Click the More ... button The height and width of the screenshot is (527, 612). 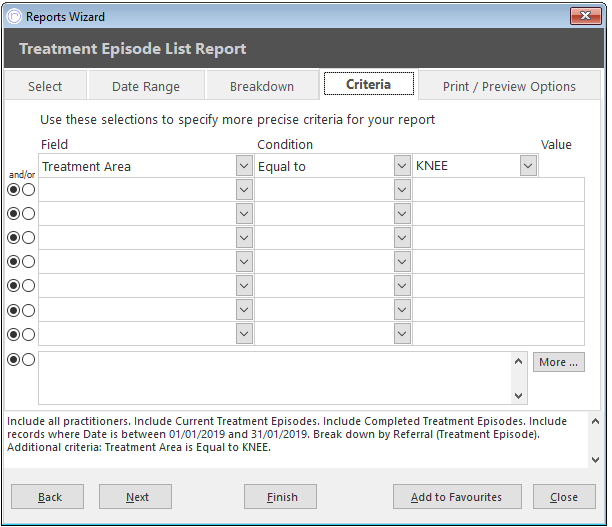(x=559, y=362)
